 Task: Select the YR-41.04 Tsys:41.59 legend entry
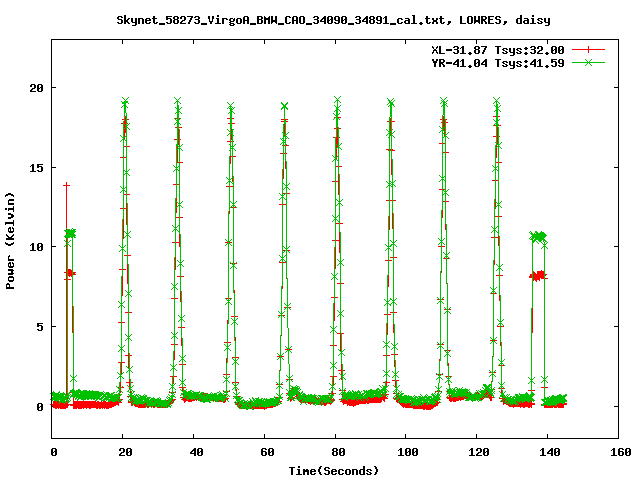(x=498, y=63)
